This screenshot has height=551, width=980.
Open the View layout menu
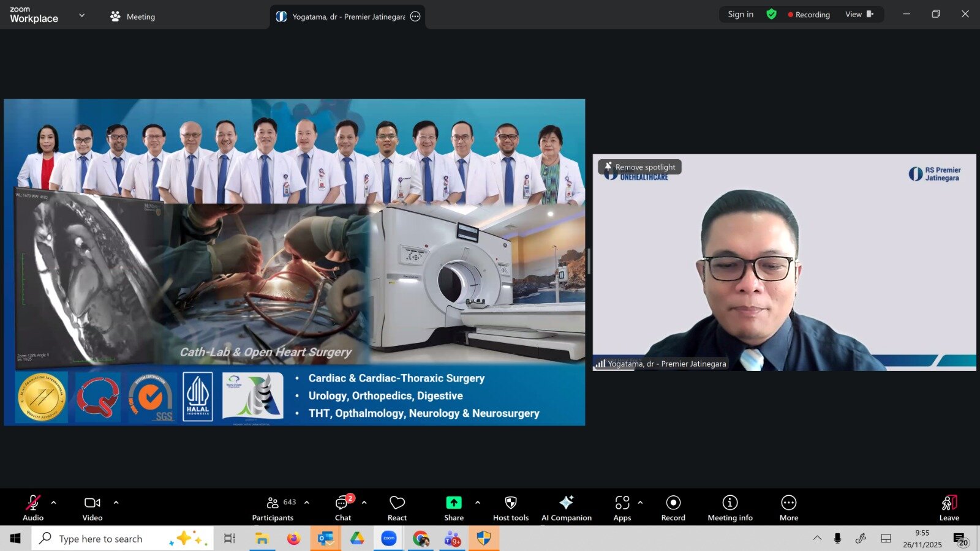859,14
